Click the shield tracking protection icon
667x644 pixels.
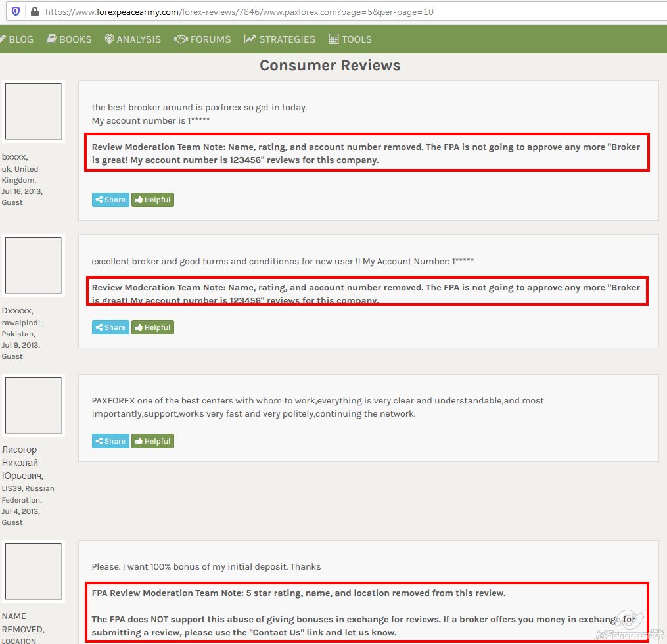pos(15,11)
